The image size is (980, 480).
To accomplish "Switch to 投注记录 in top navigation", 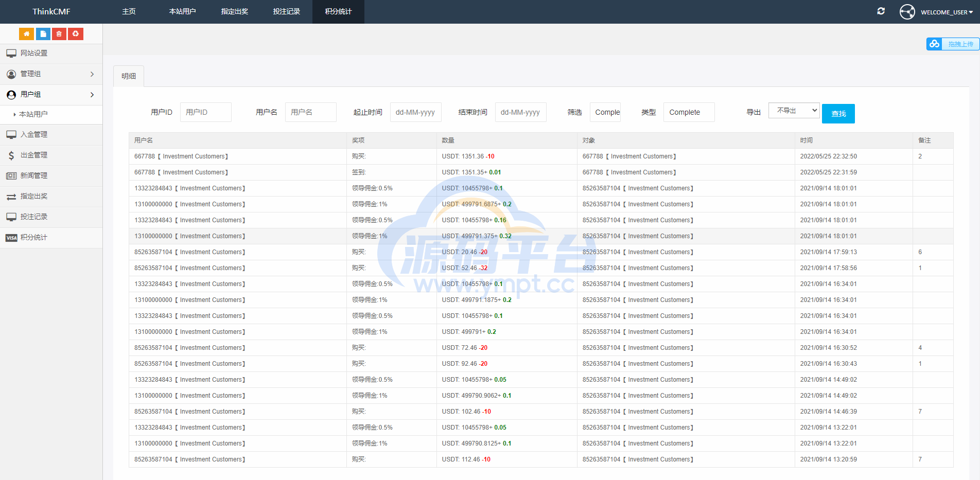I will coord(286,11).
